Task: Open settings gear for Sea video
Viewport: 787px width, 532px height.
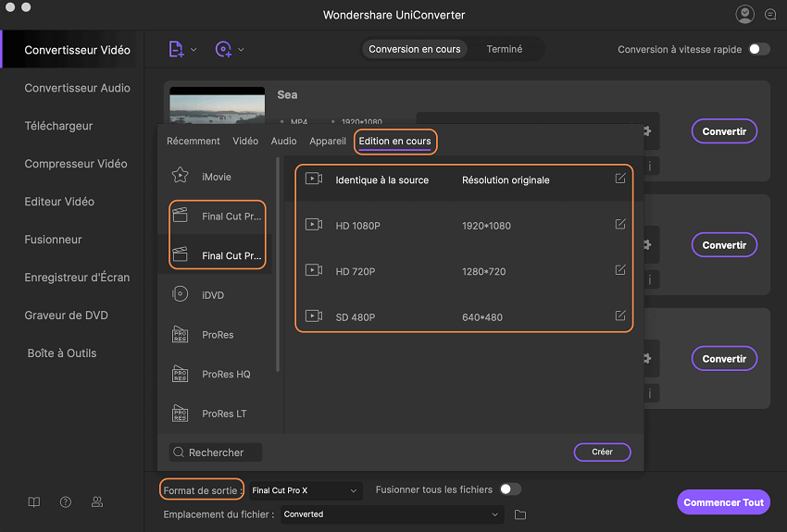Action: (647, 130)
